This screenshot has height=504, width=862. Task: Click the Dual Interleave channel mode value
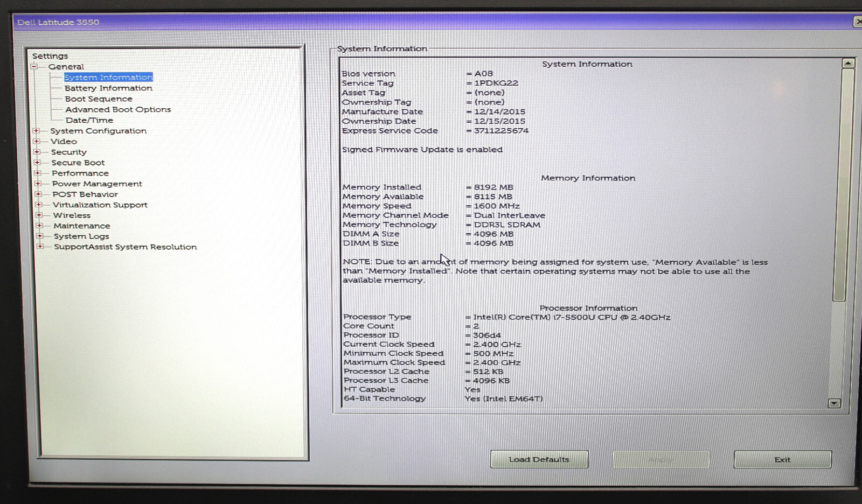pos(510,215)
